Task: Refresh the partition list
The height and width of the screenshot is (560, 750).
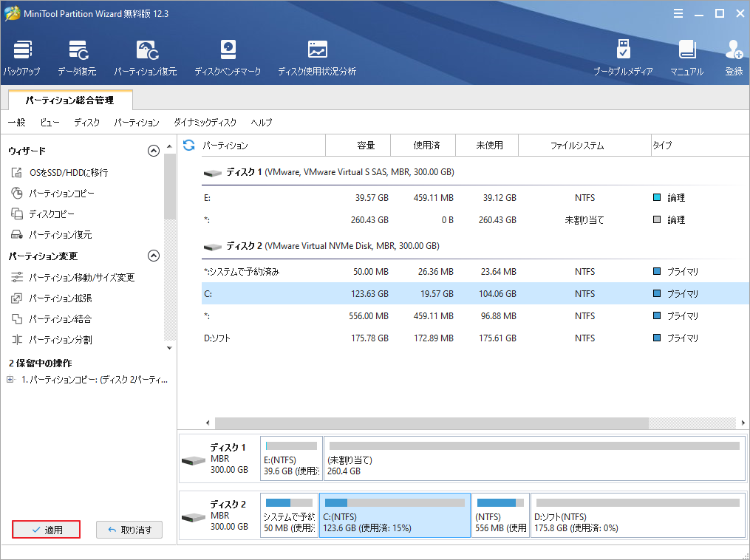Action: (191, 145)
